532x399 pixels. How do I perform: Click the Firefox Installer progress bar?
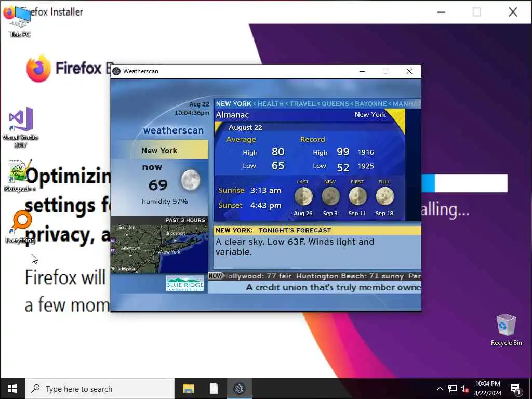click(464, 183)
